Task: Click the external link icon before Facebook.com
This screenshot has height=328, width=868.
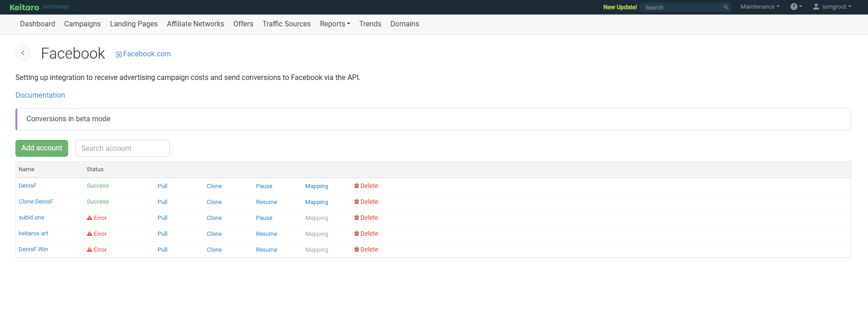Action: [119, 55]
